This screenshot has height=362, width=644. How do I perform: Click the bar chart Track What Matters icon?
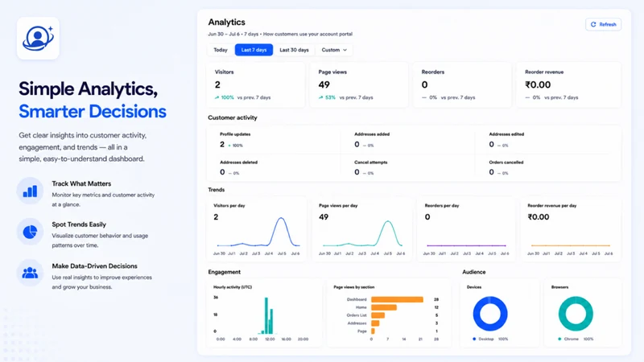click(x=30, y=191)
